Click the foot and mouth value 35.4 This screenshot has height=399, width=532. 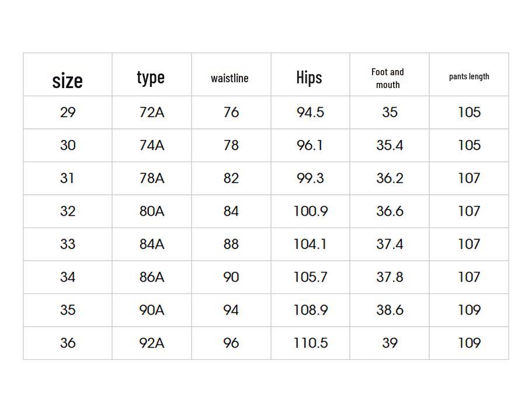[x=390, y=145]
